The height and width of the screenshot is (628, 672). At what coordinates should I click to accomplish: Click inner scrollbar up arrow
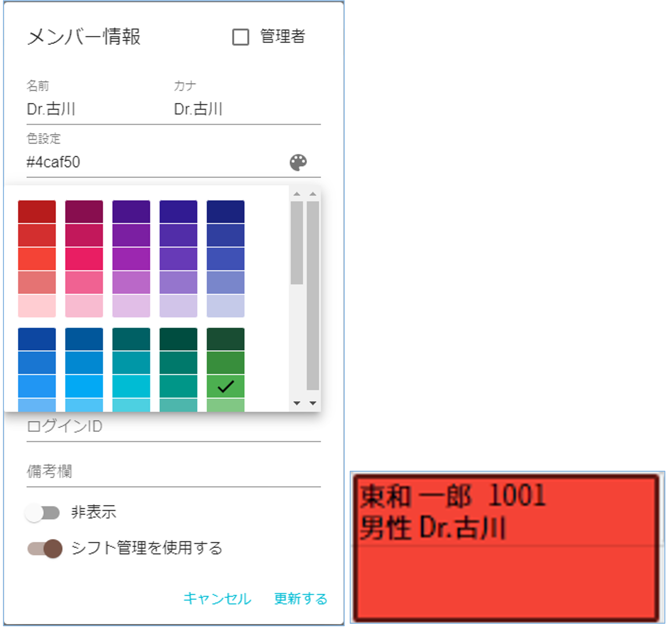(x=297, y=194)
